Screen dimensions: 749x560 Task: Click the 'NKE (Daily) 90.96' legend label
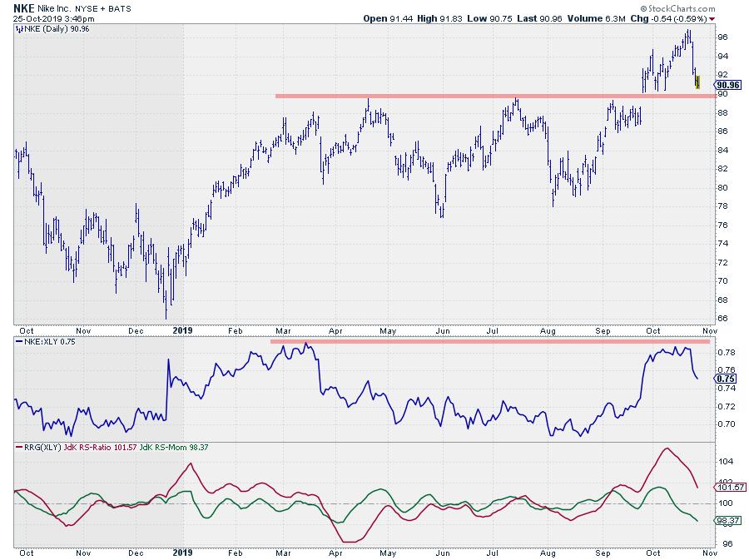57,29
